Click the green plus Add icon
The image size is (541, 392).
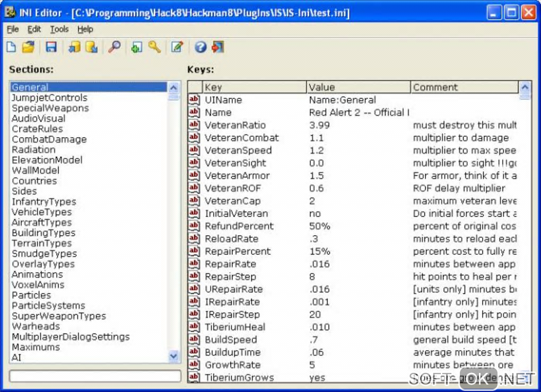tap(137, 47)
